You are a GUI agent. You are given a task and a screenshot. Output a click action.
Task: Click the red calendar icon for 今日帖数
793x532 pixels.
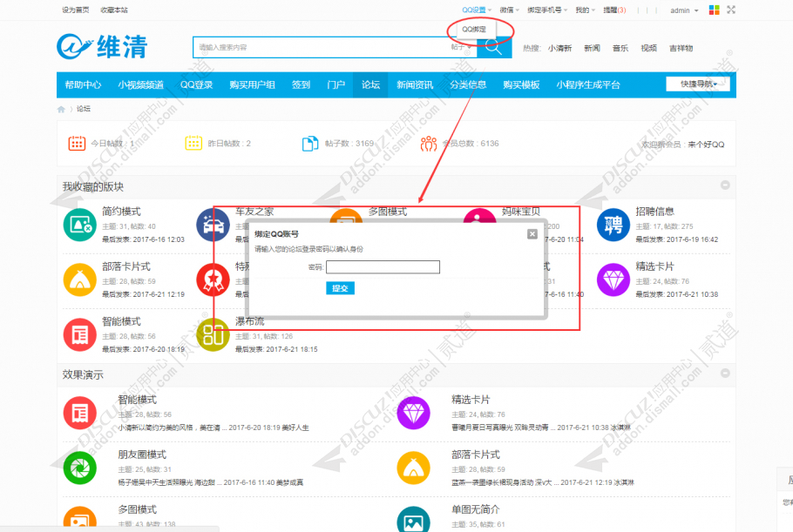click(x=77, y=144)
